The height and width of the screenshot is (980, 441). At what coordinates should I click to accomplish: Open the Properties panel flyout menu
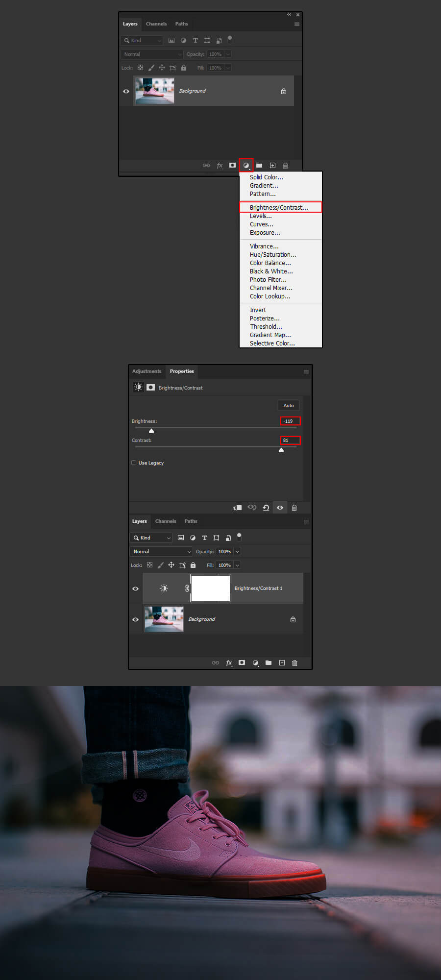306,371
